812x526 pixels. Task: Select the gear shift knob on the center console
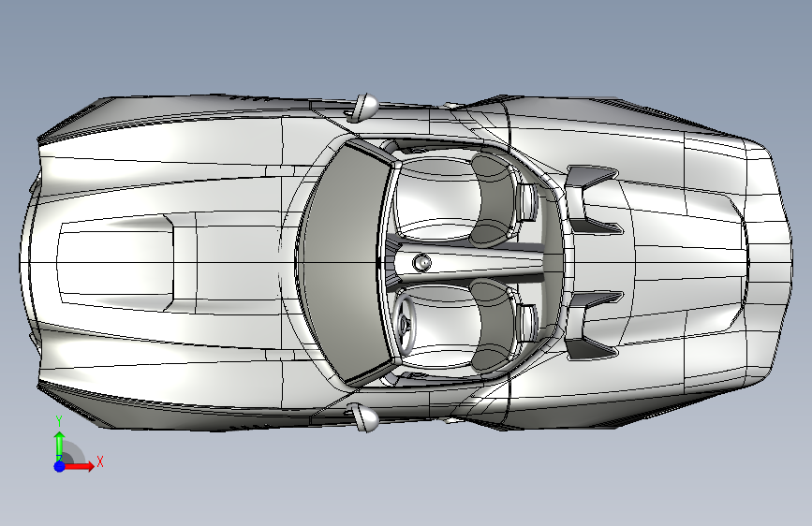422,263
